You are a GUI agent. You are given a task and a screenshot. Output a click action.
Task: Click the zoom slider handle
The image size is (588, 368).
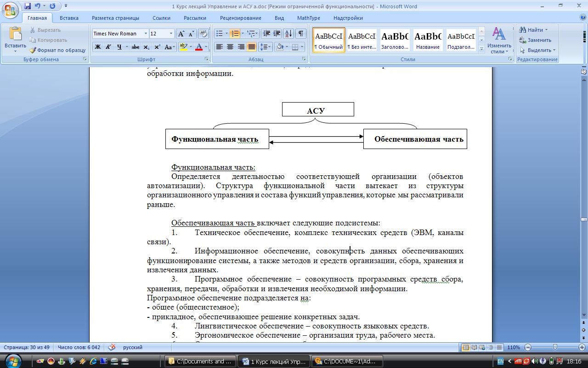pyautogui.click(x=555, y=347)
